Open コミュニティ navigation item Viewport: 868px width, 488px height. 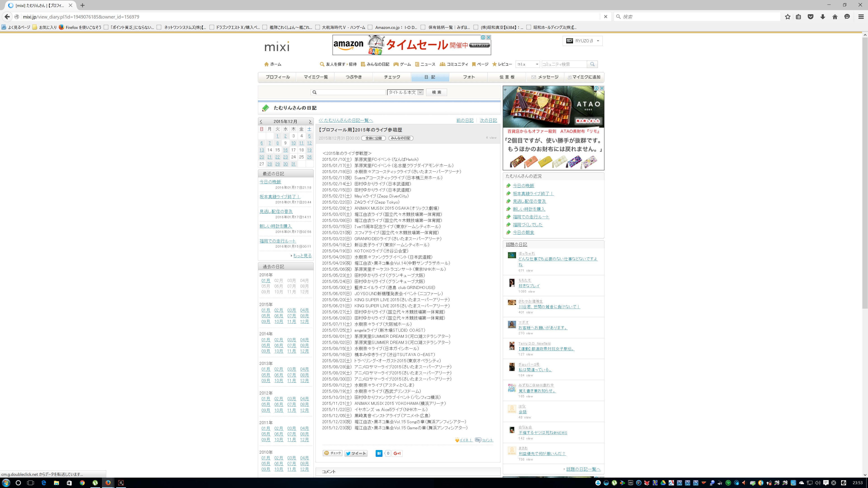point(454,64)
